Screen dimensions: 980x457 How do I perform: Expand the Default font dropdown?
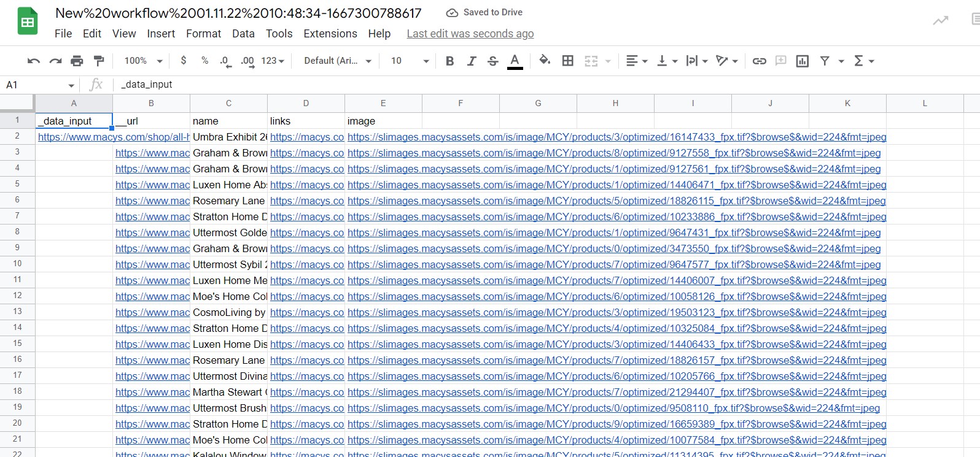[338, 61]
